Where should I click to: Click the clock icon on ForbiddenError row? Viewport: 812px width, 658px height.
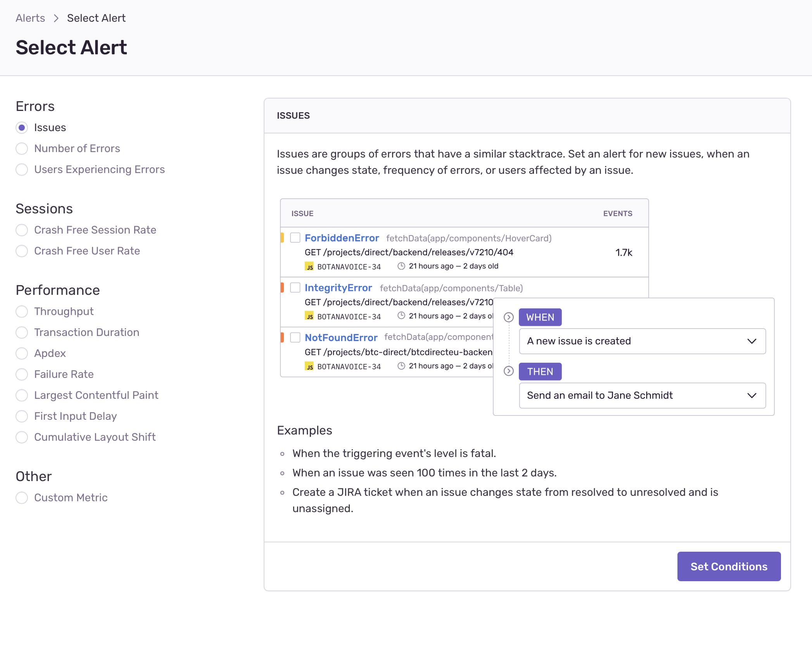(401, 266)
